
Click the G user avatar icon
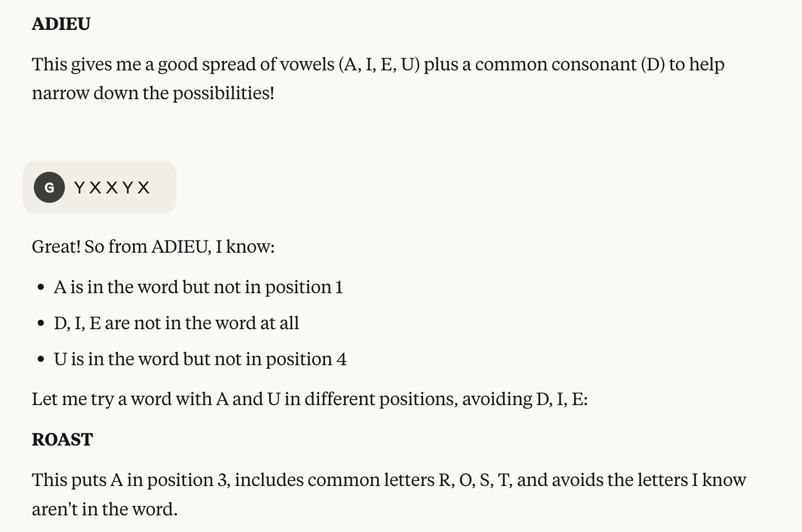(x=49, y=187)
